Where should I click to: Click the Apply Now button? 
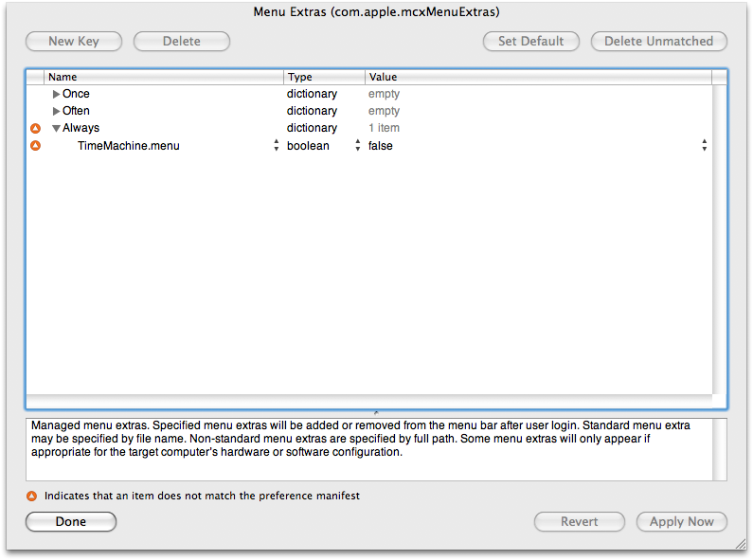click(682, 522)
